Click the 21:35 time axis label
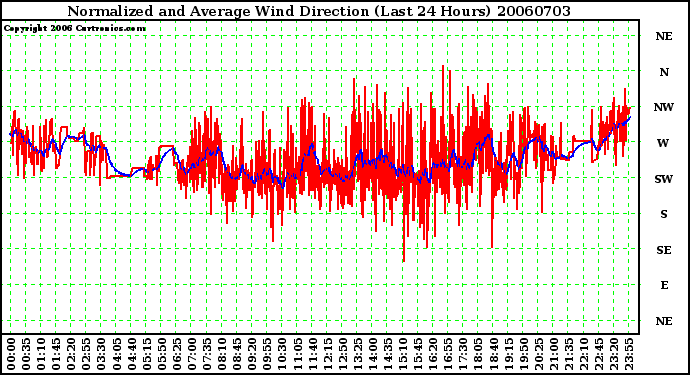The image size is (690, 375). [568, 354]
